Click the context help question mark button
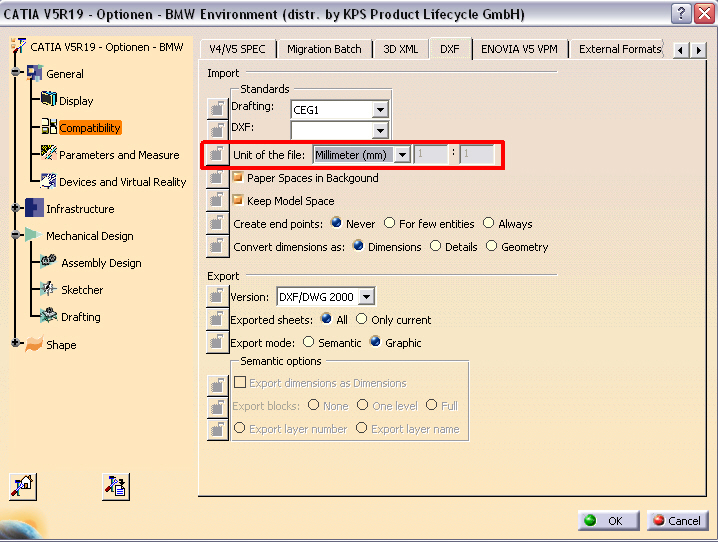Screen dimensions: 718x542 [681, 14]
